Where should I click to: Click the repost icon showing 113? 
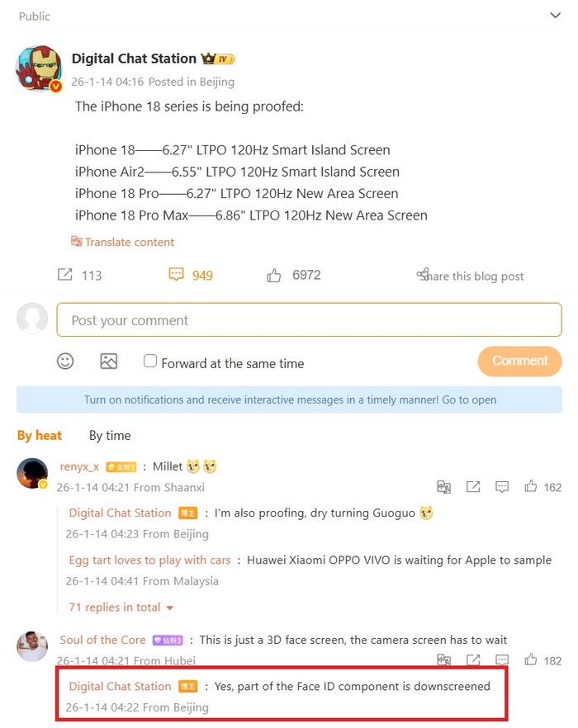click(x=65, y=274)
